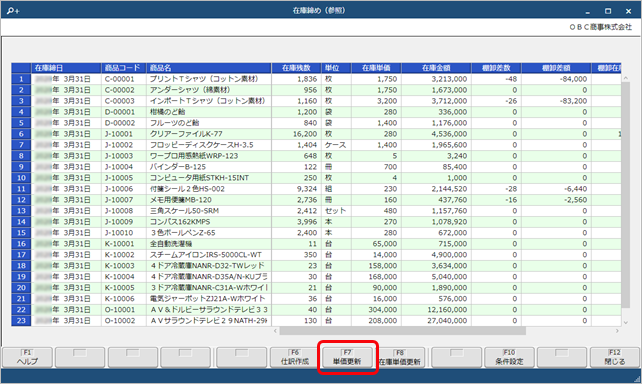Click the F6 仕訳作成 button

tap(295, 357)
